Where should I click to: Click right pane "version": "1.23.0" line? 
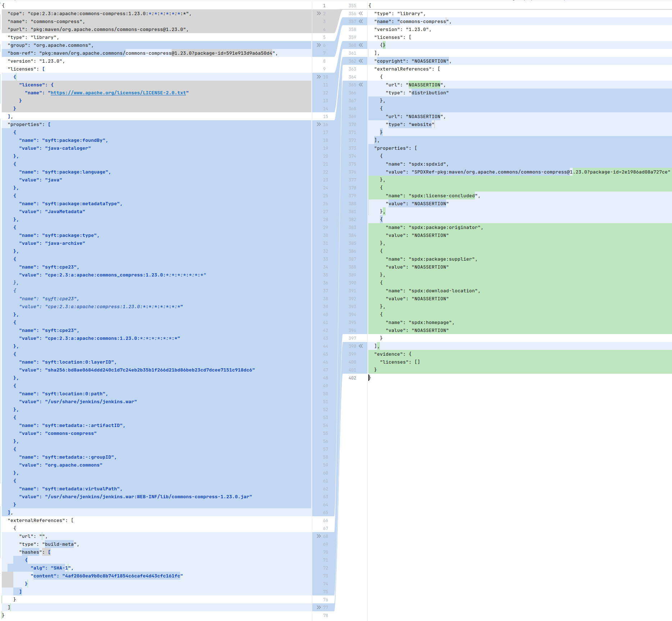pos(403,30)
